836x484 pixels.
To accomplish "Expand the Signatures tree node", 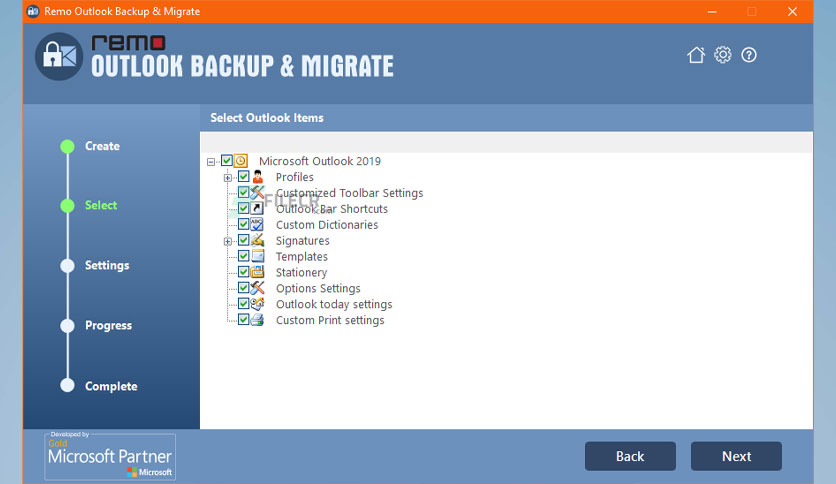I will tap(228, 241).
